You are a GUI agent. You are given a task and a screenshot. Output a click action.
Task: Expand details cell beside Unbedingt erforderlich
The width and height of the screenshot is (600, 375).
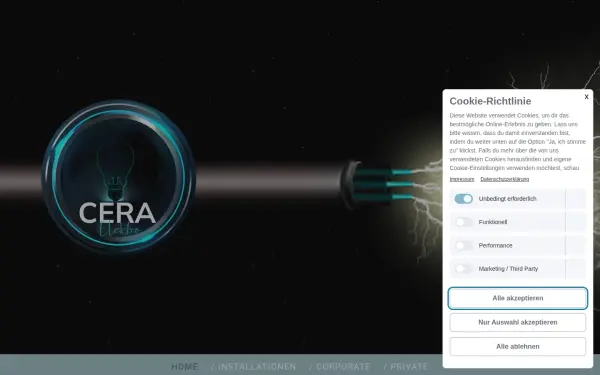[x=576, y=199]
